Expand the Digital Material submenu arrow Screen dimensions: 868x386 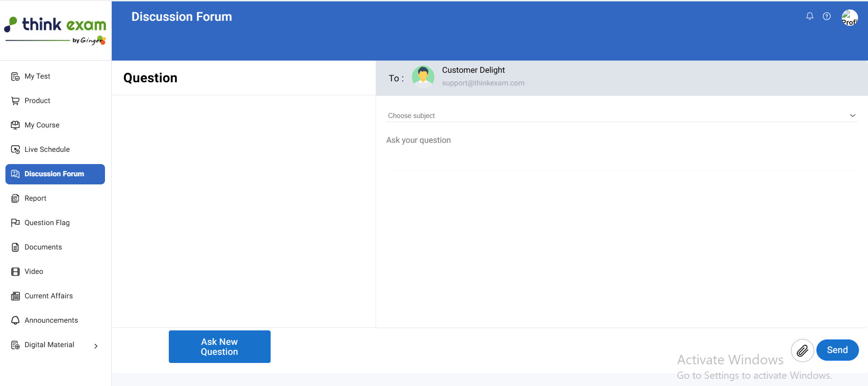pyautogui.click(x=95, y=346)
